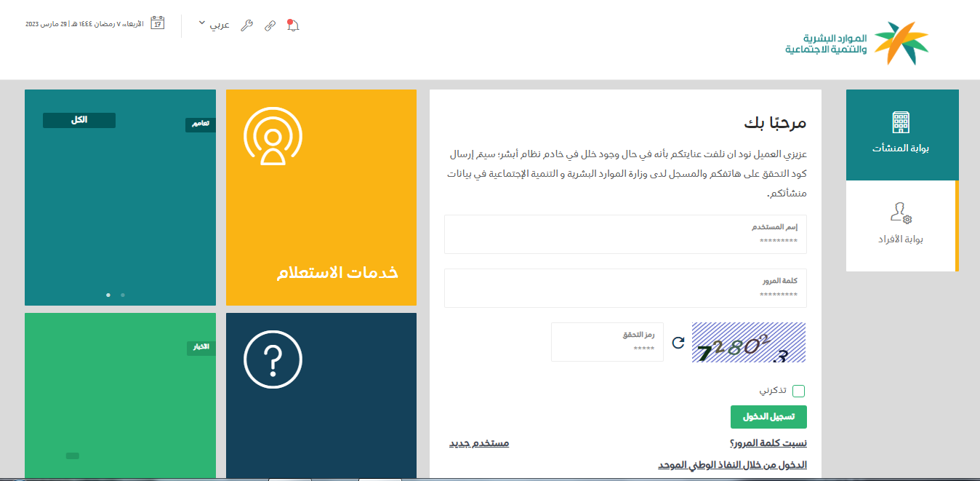Viewport: 980px width, 481px height.
Task: Open the خدمات الاستعلام yellow tile
Action: click(321, 197)
